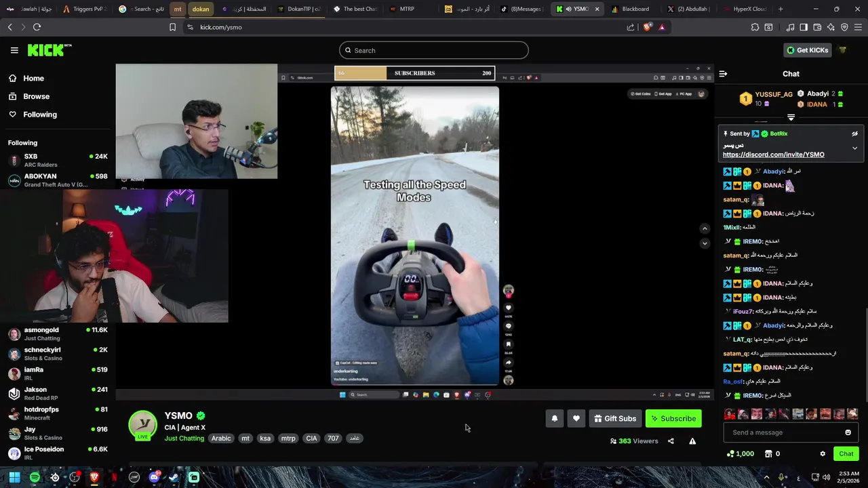Click the Just Chatting category link
Screen dimensions: 868x488
184,439
